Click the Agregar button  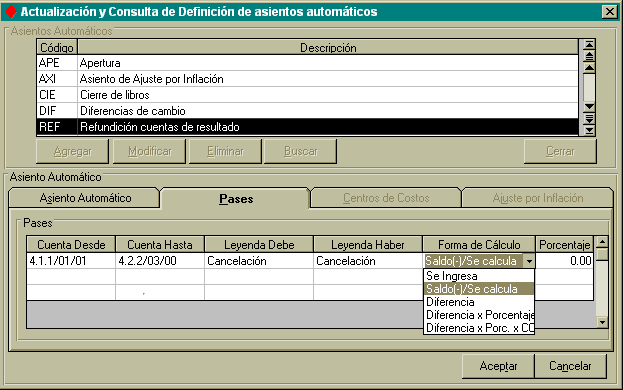pyautogui.click(x=72, y=151)
